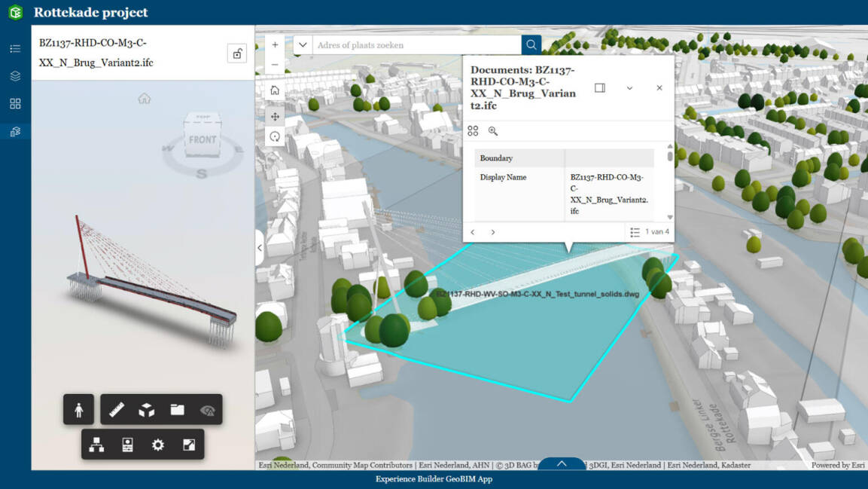
Task: Zoom to feature in popup
Action: point(493,131)
